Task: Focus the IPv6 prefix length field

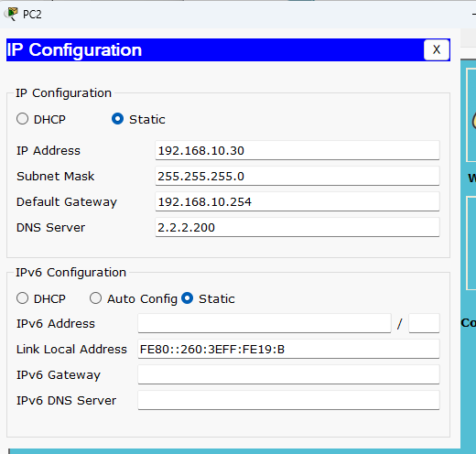Action: coord(424,323)
